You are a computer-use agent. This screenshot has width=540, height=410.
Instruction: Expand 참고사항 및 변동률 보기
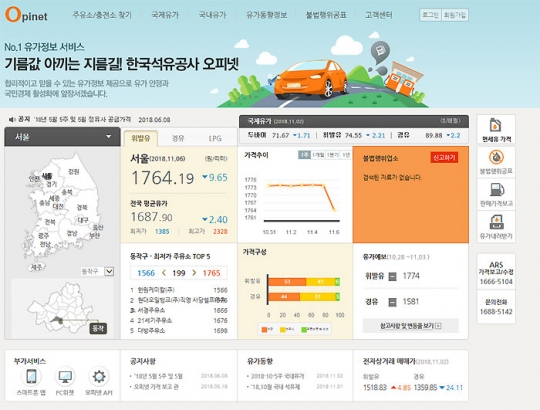(411, 326)
